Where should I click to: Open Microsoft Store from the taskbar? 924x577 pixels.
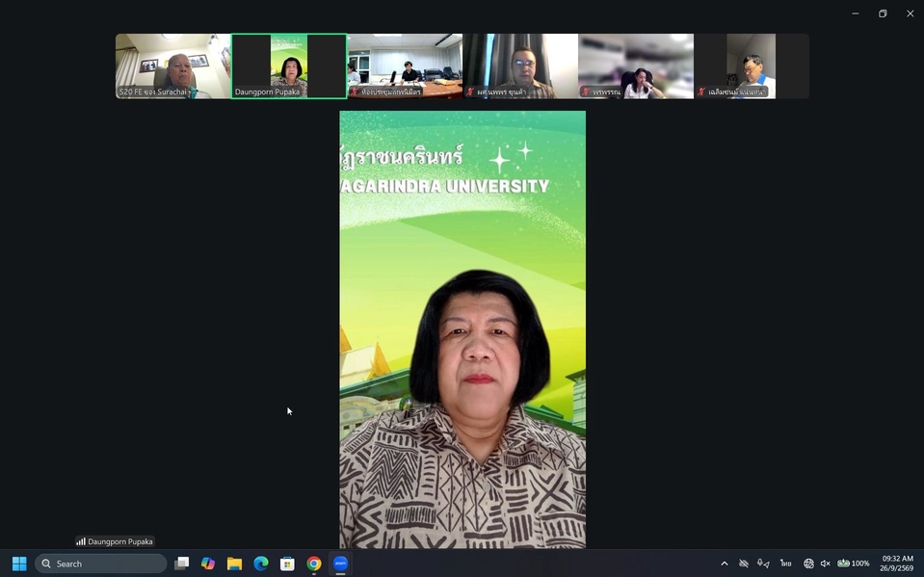[x=287, y=564]
